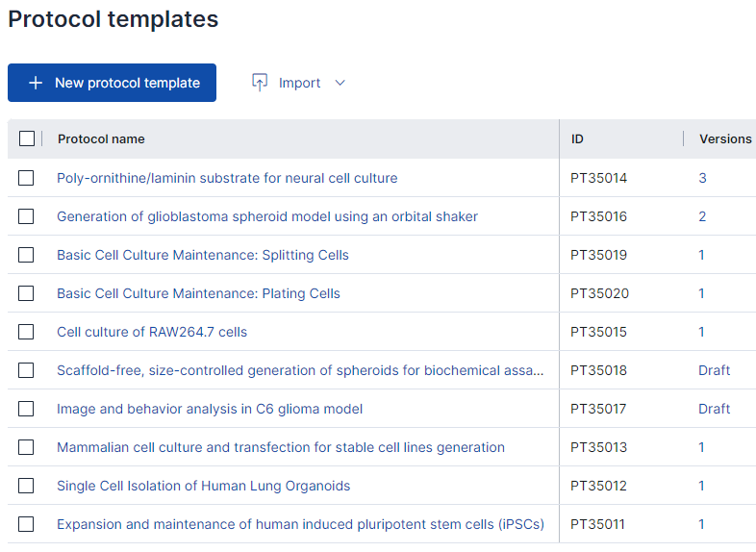Open Expansion and maintenance of human iPSCs protocol

coord(300,524)
